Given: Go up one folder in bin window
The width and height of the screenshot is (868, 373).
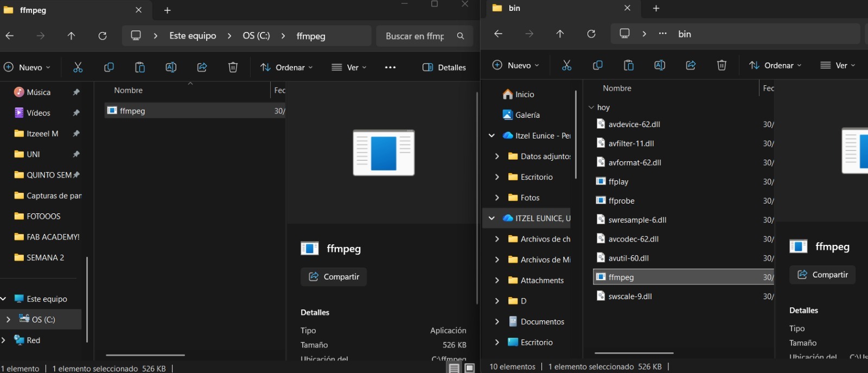Looking at the screenshot, I should (x=560, y=34).
